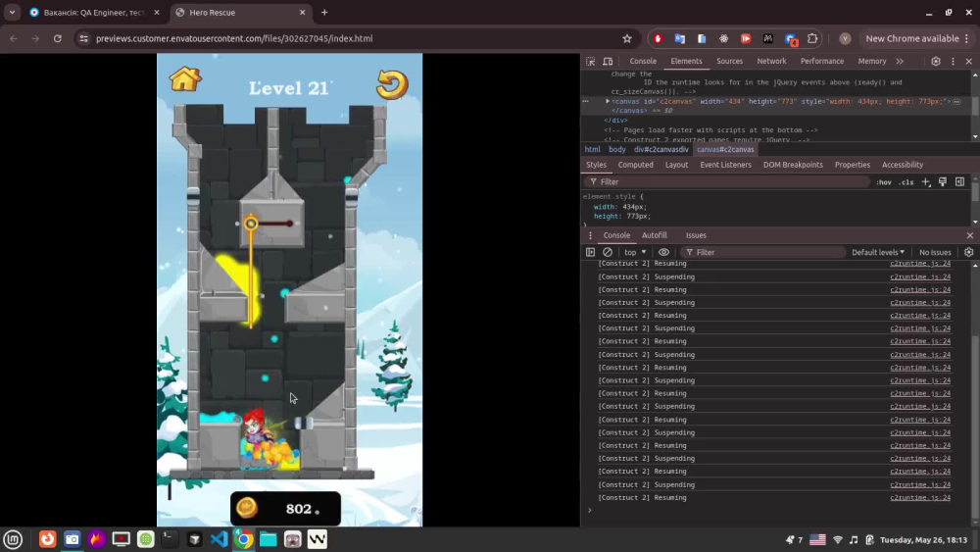
Task: Add a new style rule with plus icon
Action: pos(926,182)
